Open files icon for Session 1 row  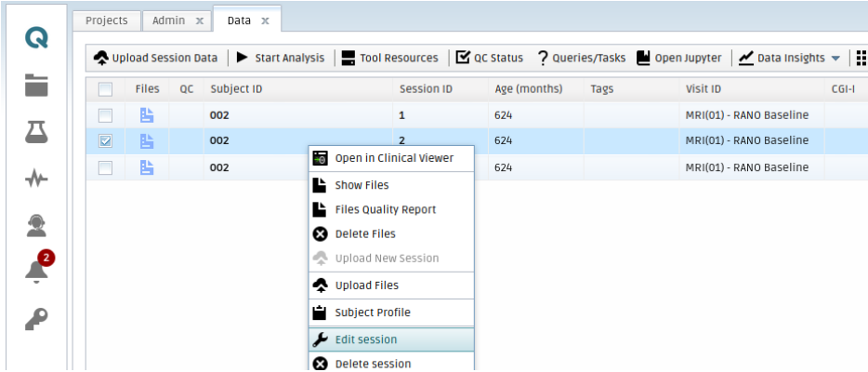[x=148, y=115]
